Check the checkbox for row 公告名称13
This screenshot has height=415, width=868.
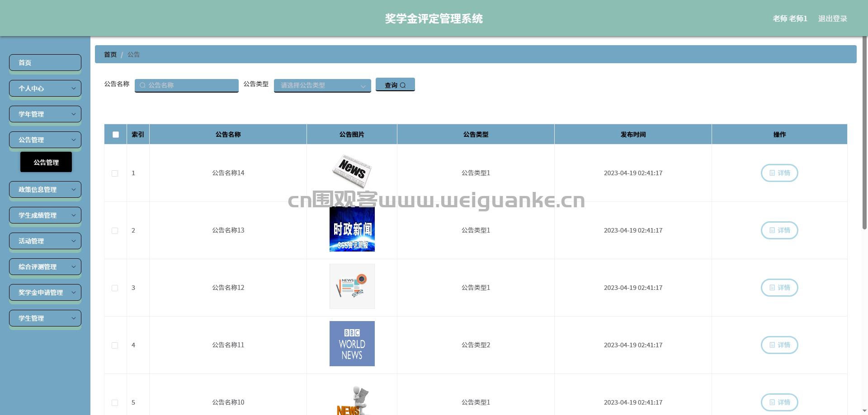(115, 231)
